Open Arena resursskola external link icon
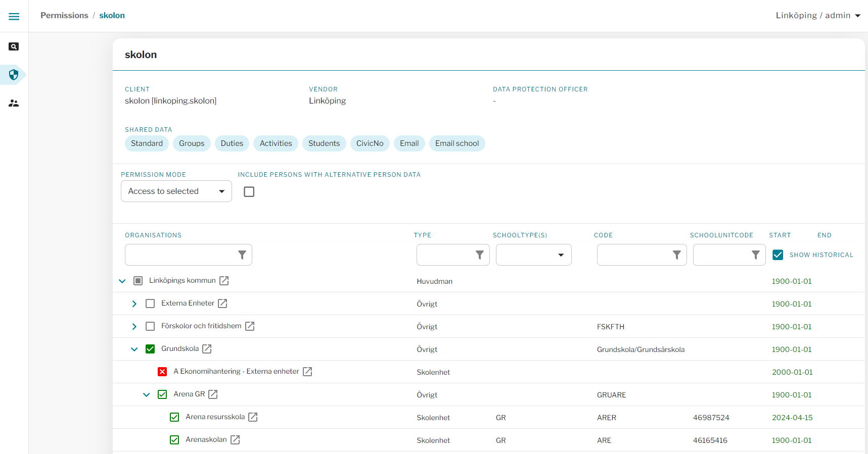 click(x=253, y=417)
